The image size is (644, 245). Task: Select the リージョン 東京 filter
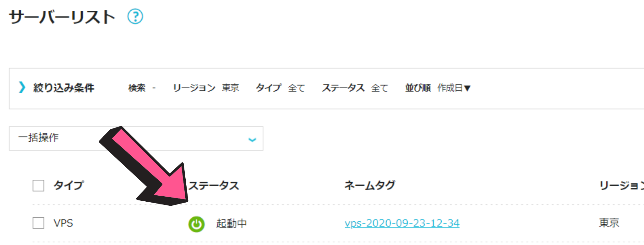click(206, 88)
